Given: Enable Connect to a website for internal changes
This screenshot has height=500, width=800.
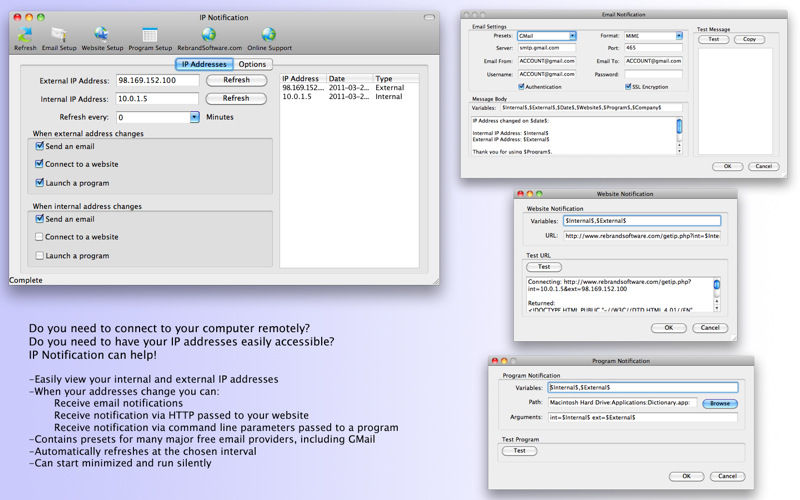Looking at the screenshot, I should point(39,237).
